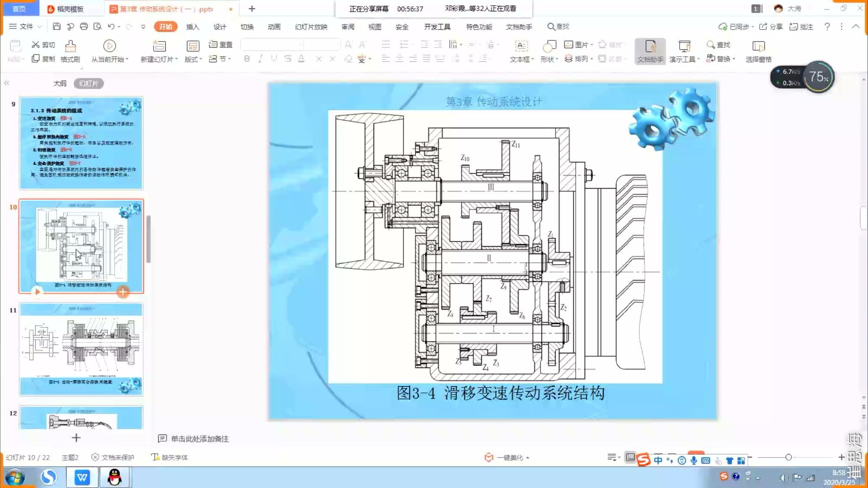
Task: Open presentation tools (演示工具)
Action: coord(684,51)
